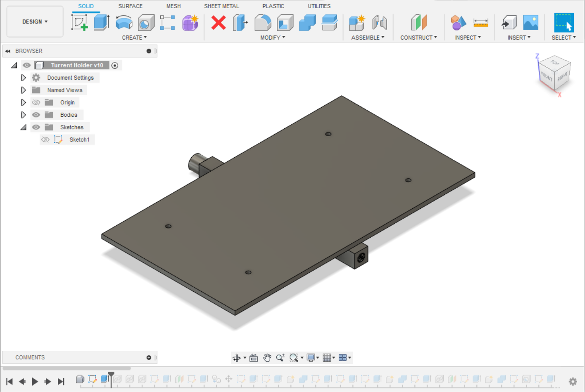The image size is (585, 392).
Task: Open the INSPECT dropdown menu
Action: [x=468, y=38]
